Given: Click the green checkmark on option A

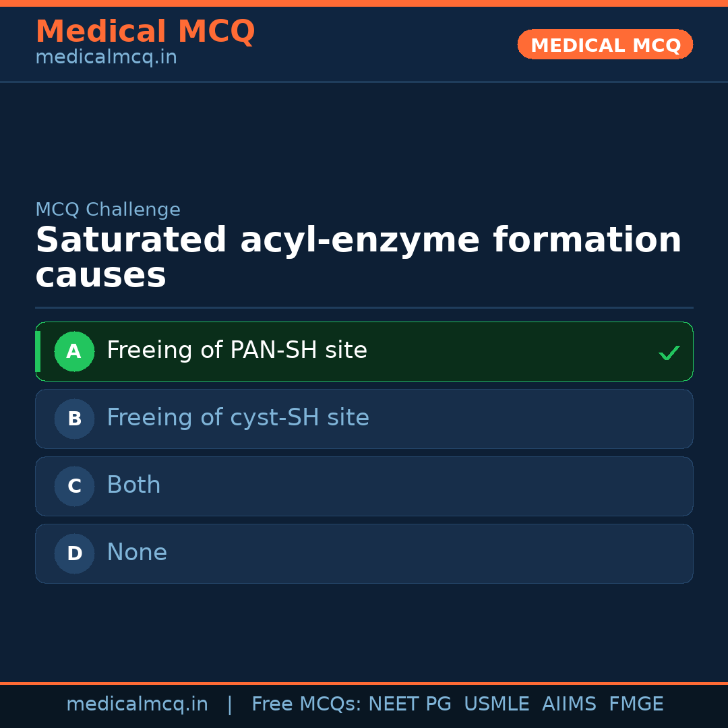Looking at the screenshot, I should tap(669, 353).
